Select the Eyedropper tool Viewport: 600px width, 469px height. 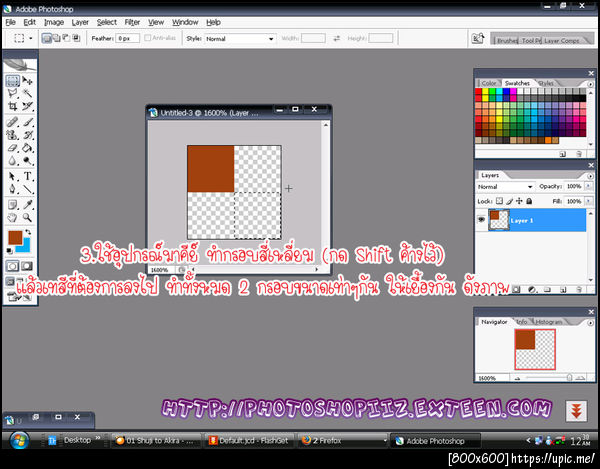point(27,205)
